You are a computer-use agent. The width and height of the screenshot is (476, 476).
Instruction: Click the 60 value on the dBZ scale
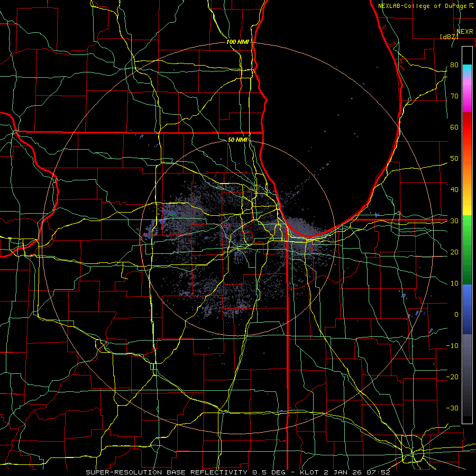coord(454,127)
